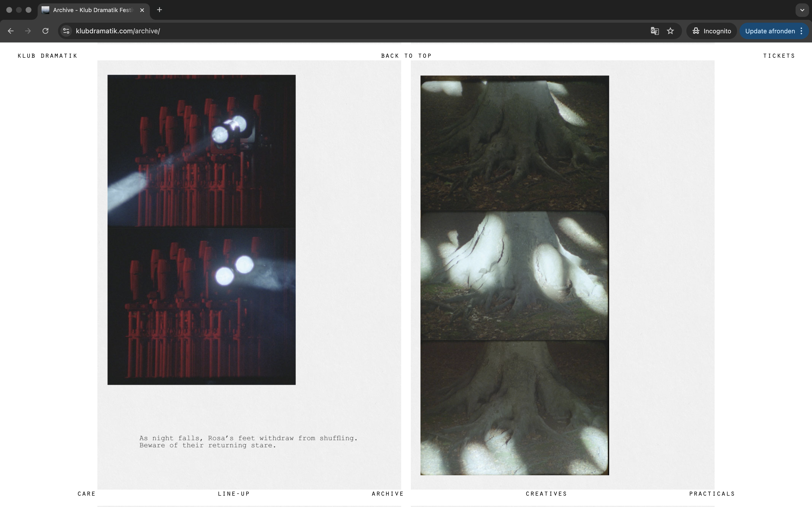This screenshot has height=507, width=812.
Task: Go back using the browser back arrow
Action: point(11,31)
